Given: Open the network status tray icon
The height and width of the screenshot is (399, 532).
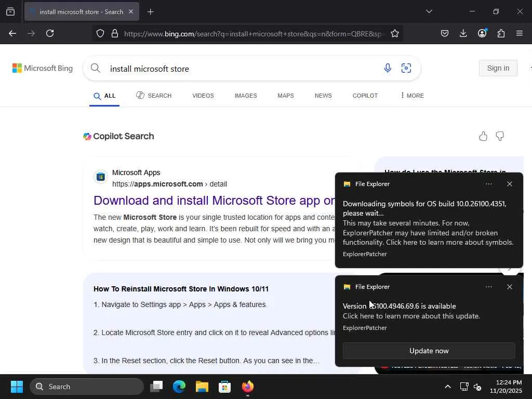Looking at the screenshot, I should click(x=464, y=387).
